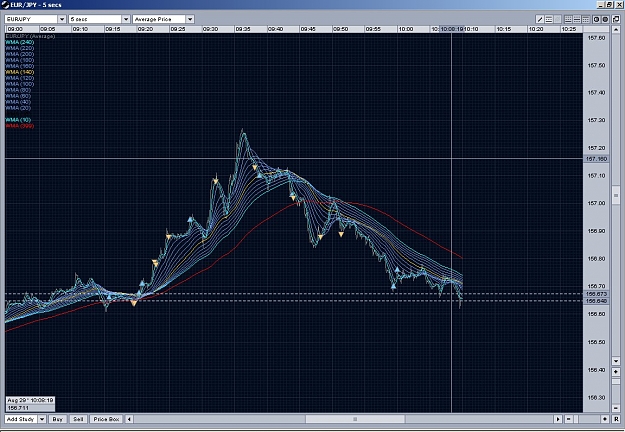Select the WMA (100) legend entry
This screenshot has width=625, height=432.
(x=20, y=84)
